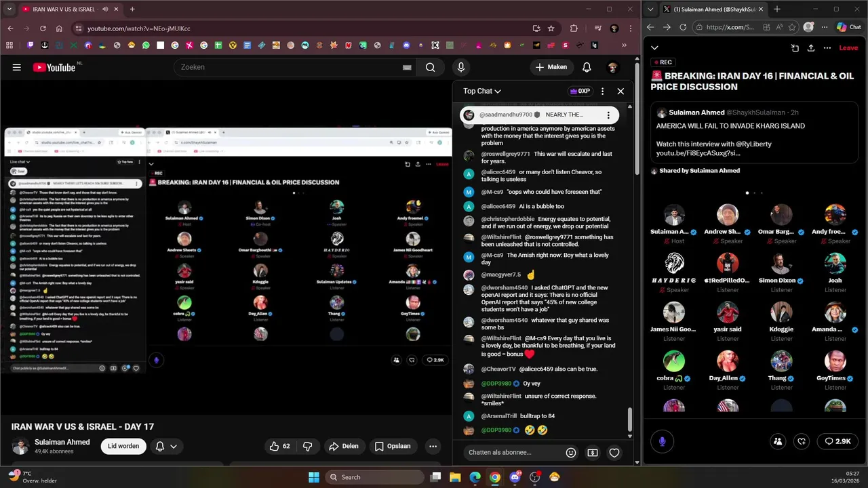
Task: Bookmark the YouTube page with star icon
Action: (551, 28)
